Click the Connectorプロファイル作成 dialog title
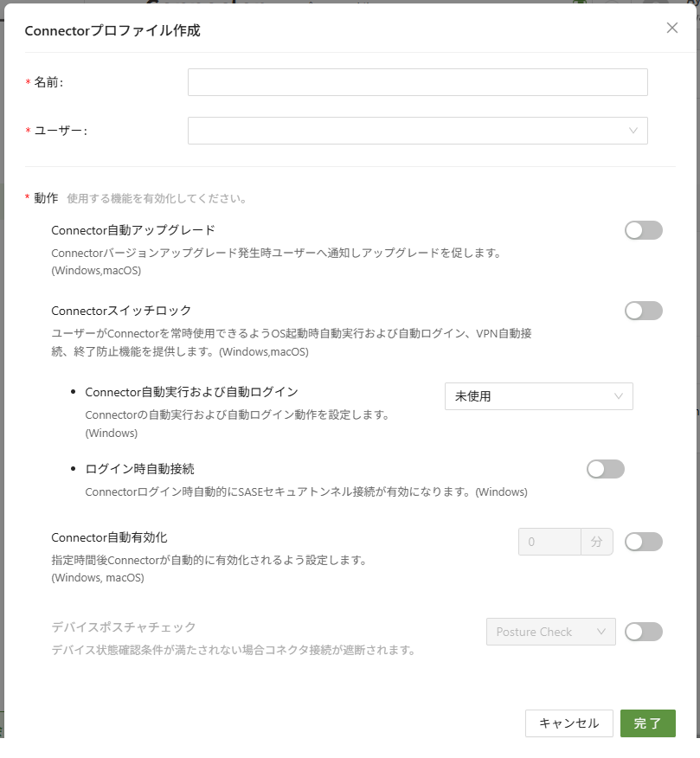Image resolution: width=700 pixels, height=758 pixels. [112, 29]
